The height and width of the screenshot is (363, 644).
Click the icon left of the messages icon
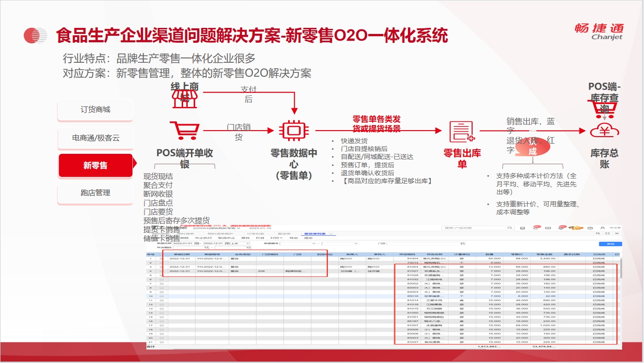click(x=522, y=228)
